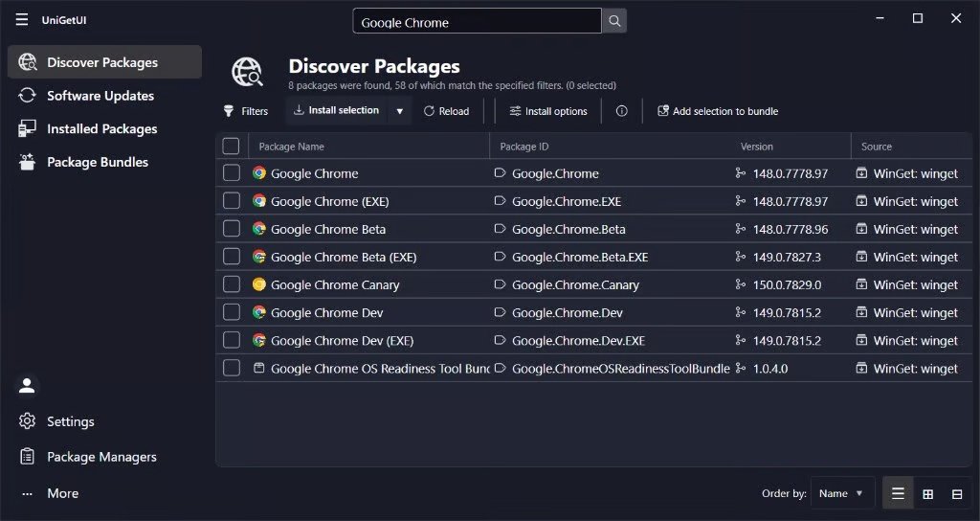Click the large Discover Packages header globe icon
980x521 pixels.
248,71
